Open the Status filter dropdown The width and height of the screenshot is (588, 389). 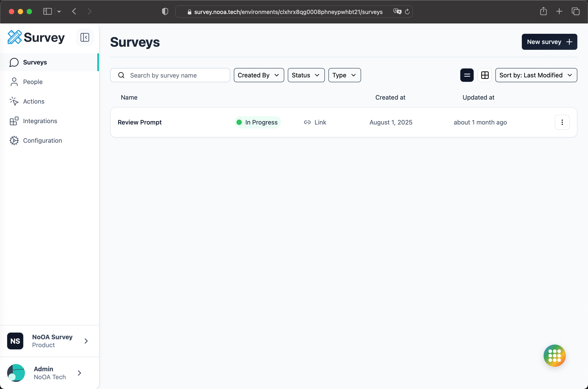coord(306,75)
